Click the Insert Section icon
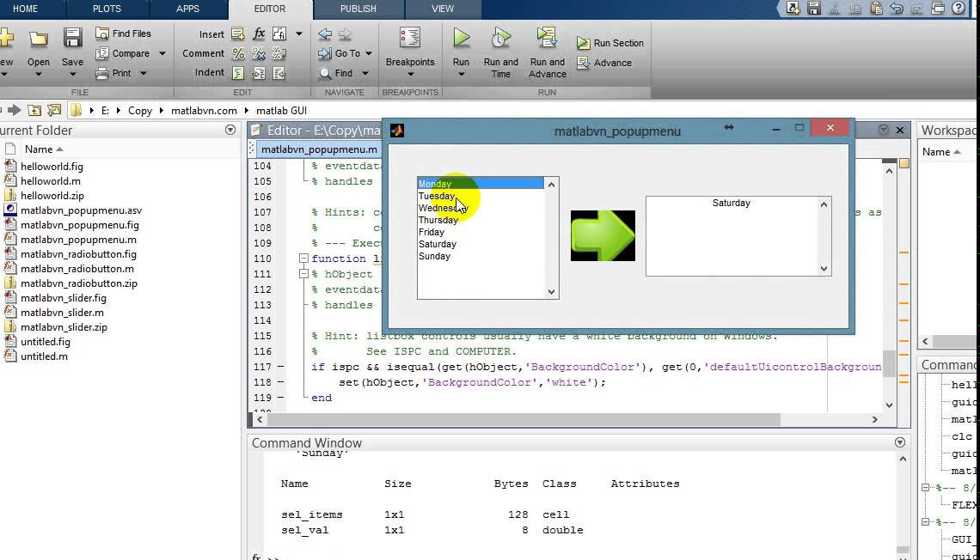 coord(237,33)
